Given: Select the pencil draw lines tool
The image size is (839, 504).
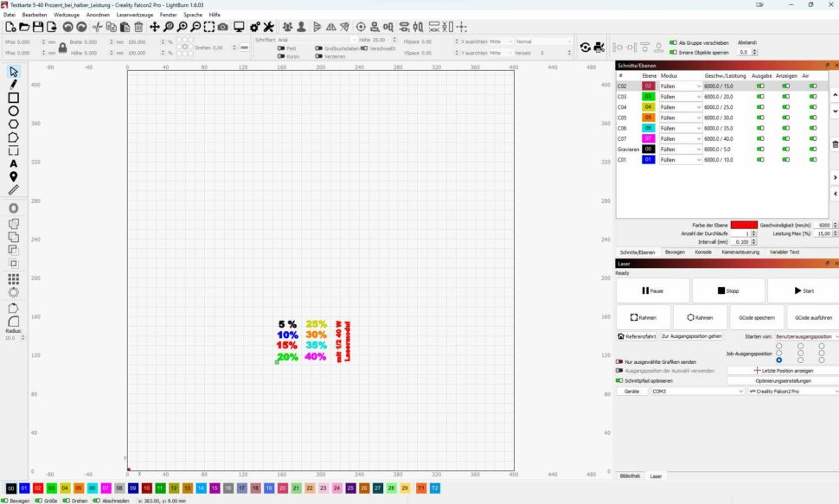Looking at the screenshot, I should [13, 85].
